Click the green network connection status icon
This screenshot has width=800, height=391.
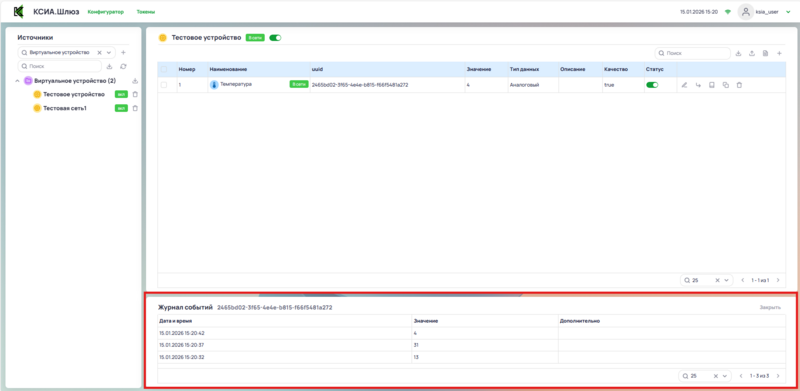728,12
